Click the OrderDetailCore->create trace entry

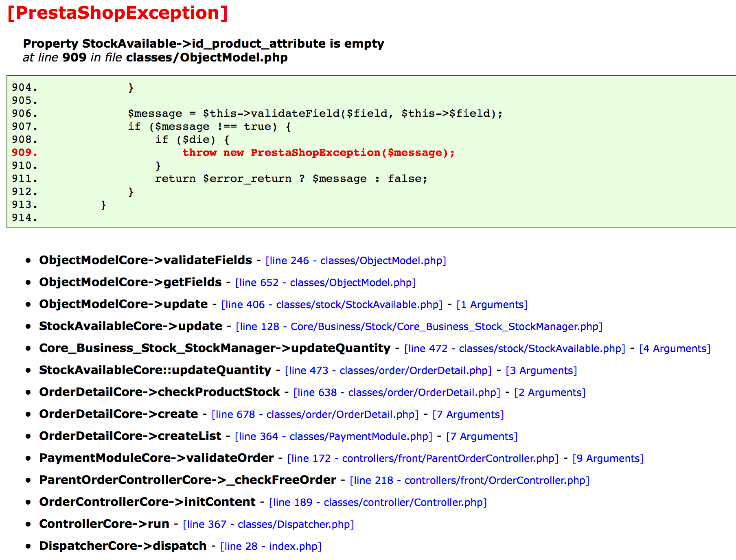118,414
